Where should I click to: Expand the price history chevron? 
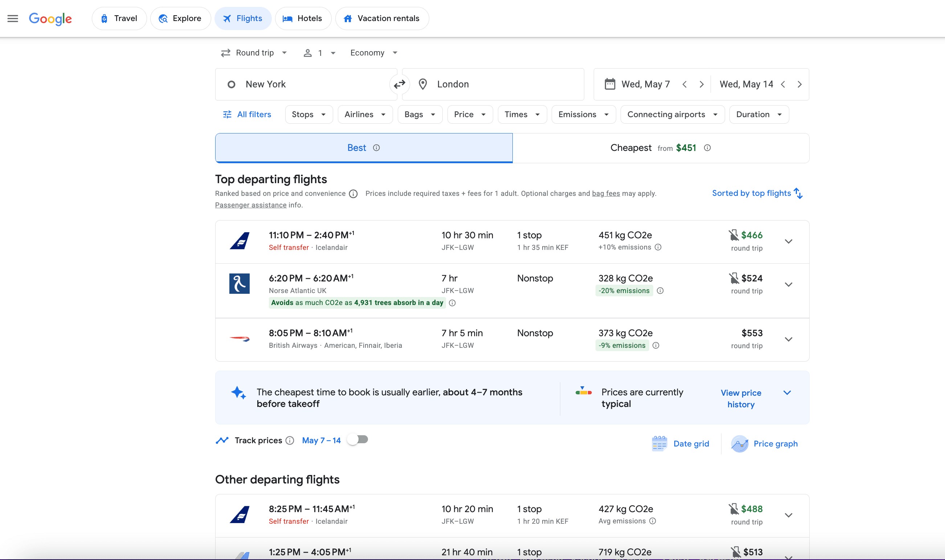click(x=787, y=392)
